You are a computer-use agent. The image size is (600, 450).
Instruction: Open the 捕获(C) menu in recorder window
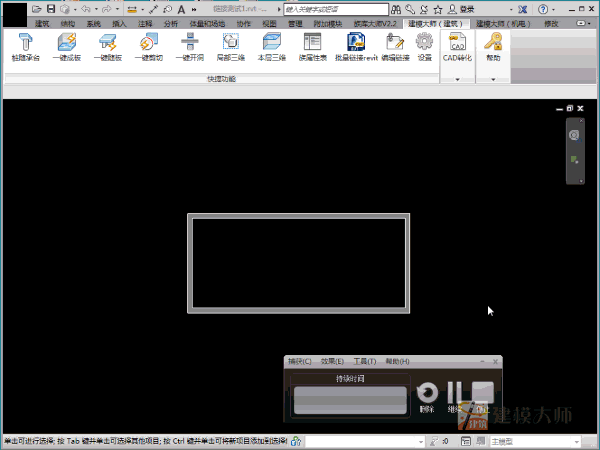pos(300,361)
